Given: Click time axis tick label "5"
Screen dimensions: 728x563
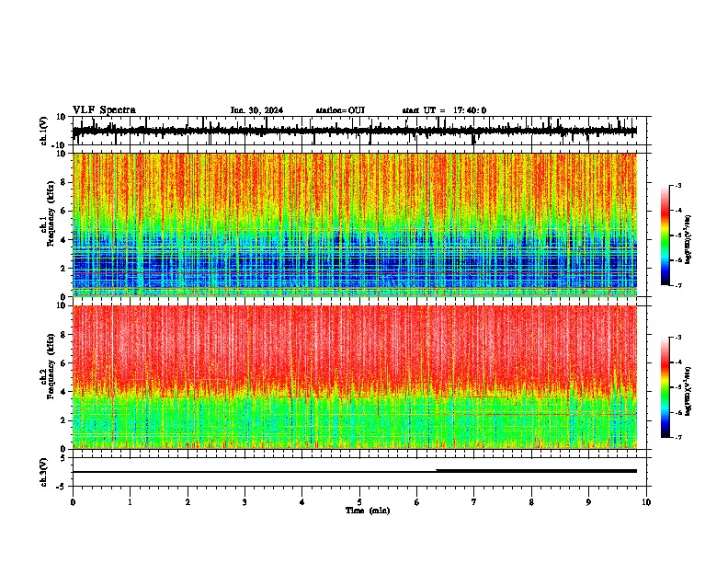Looking at the screenshot, I should click(359, 502).
